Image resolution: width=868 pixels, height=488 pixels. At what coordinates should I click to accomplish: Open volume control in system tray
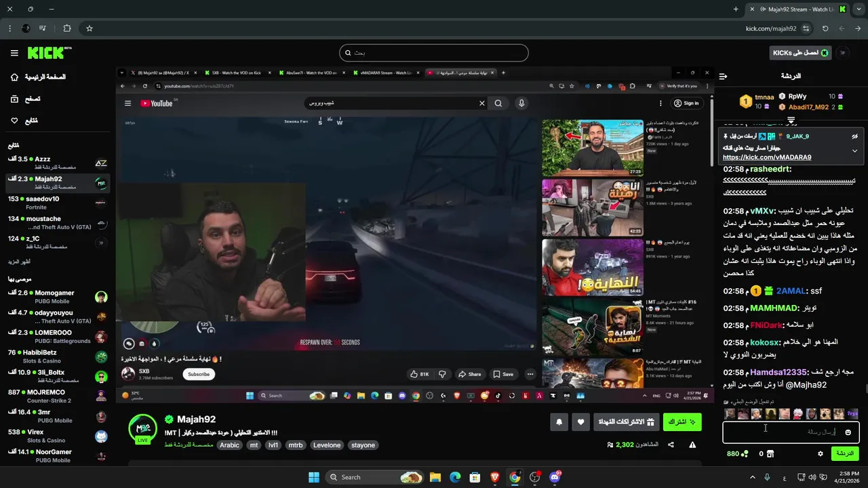[x=814, y=477]
